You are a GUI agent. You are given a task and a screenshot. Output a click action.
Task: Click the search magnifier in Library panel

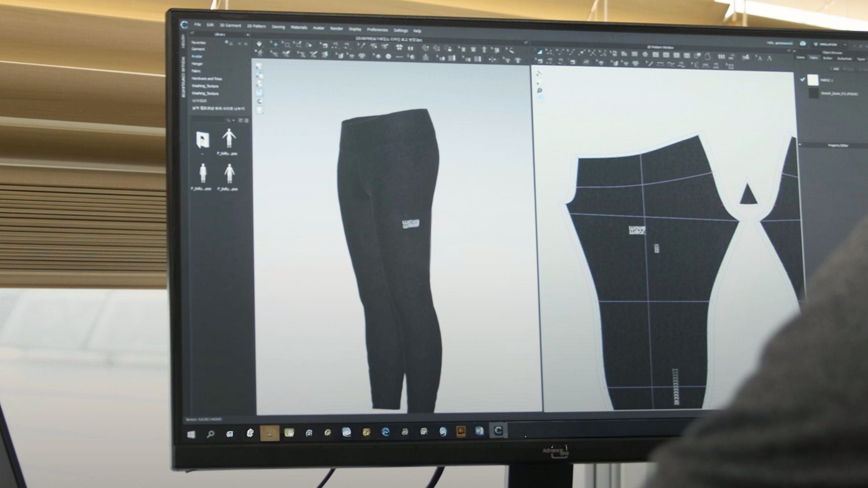tap(229, 121)
